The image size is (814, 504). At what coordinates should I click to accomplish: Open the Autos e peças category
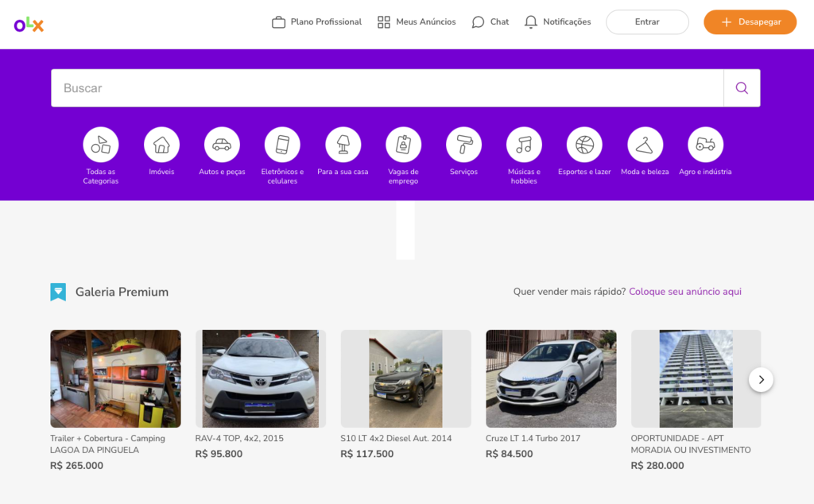coord(222,145)
